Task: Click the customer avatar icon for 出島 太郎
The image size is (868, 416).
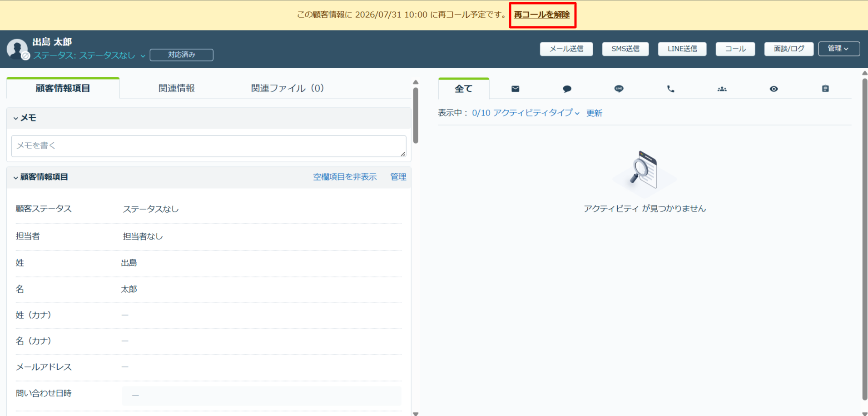Action: [17, 49]
